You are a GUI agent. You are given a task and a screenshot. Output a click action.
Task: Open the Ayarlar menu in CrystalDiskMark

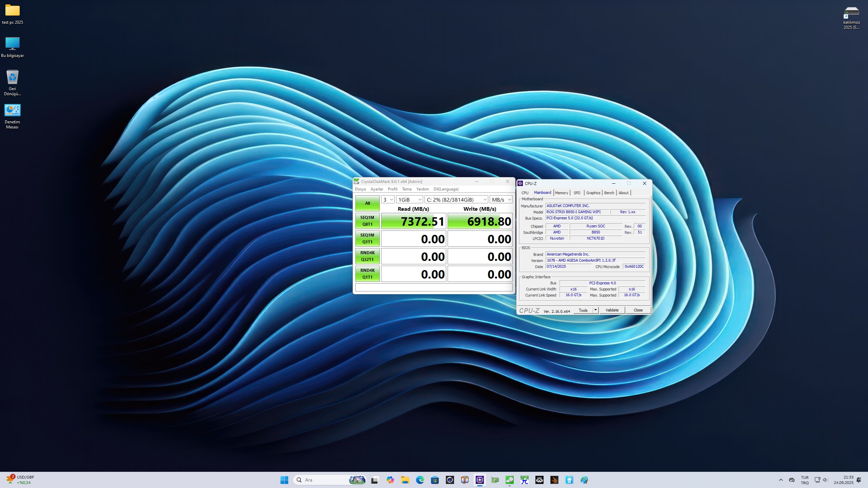point(376,189)
